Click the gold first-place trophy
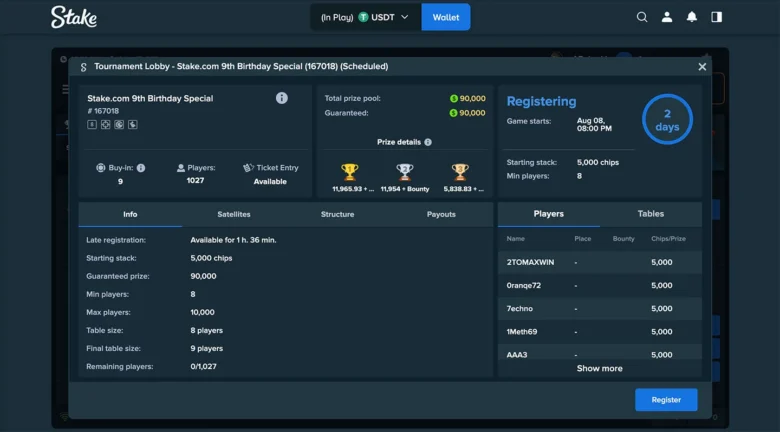 point(349,172)
